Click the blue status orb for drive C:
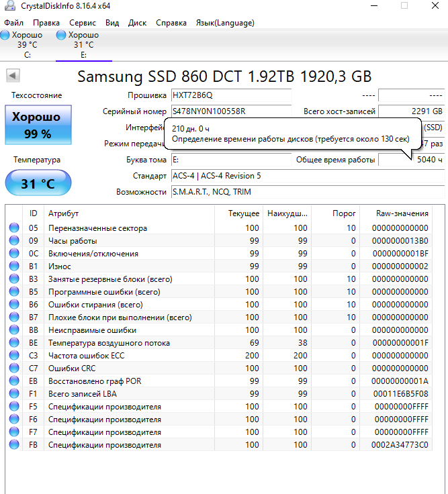The image size is (448, 494). point(5,35)
